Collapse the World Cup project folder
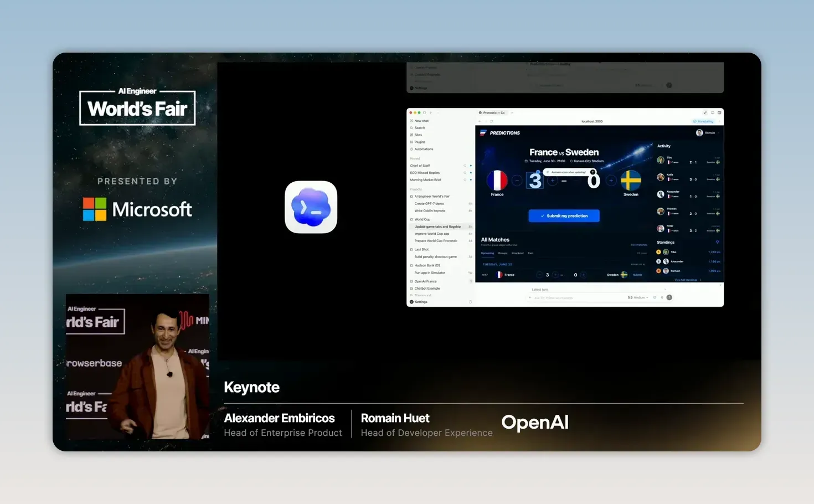 tap(420, 219)
